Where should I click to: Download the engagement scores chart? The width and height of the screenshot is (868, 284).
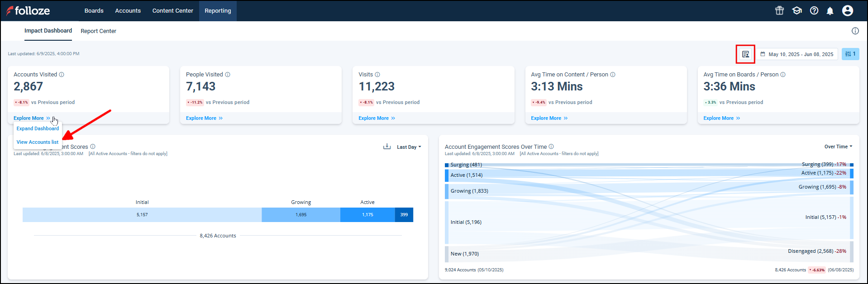pyautogui.click(x=387, y=147)
